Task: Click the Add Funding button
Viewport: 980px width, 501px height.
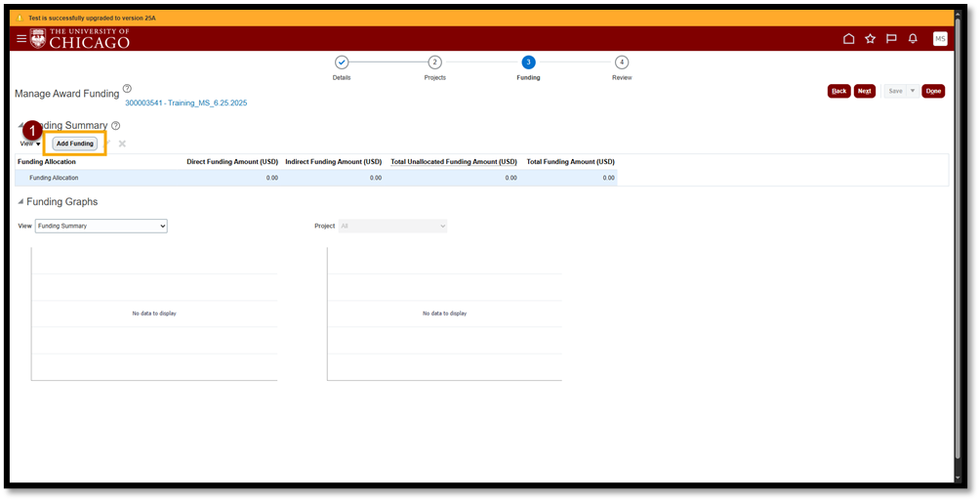Action: pyautogui.click(x=75, y=144)
